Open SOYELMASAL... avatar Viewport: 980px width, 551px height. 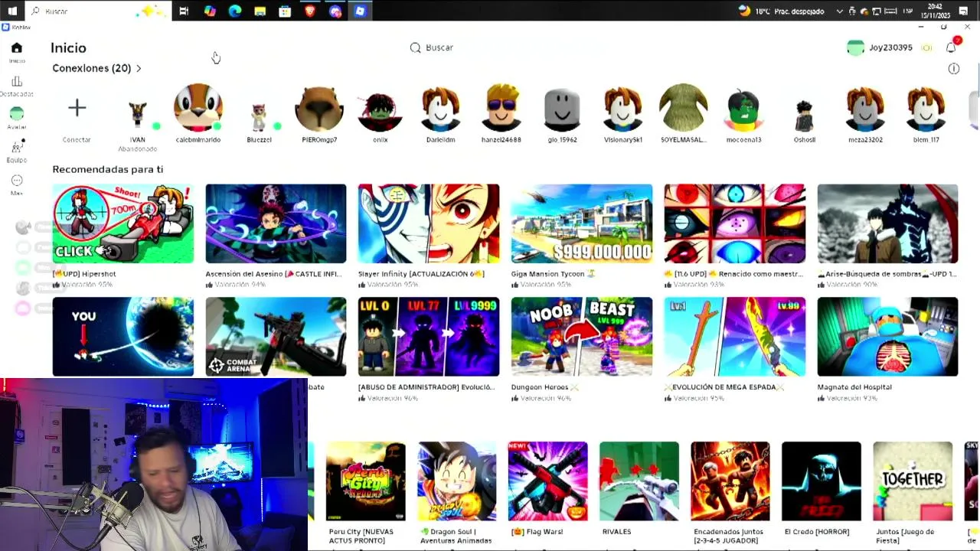683,108
